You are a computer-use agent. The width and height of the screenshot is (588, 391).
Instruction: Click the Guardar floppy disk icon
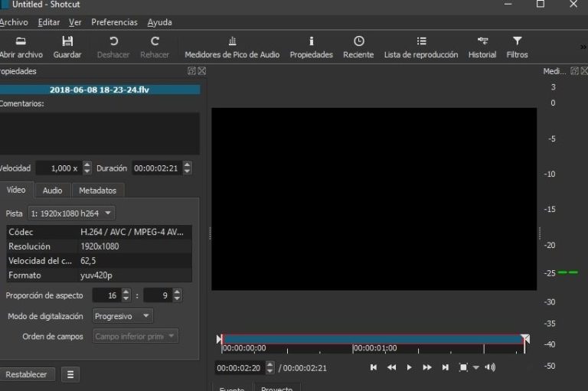point(67,41)
